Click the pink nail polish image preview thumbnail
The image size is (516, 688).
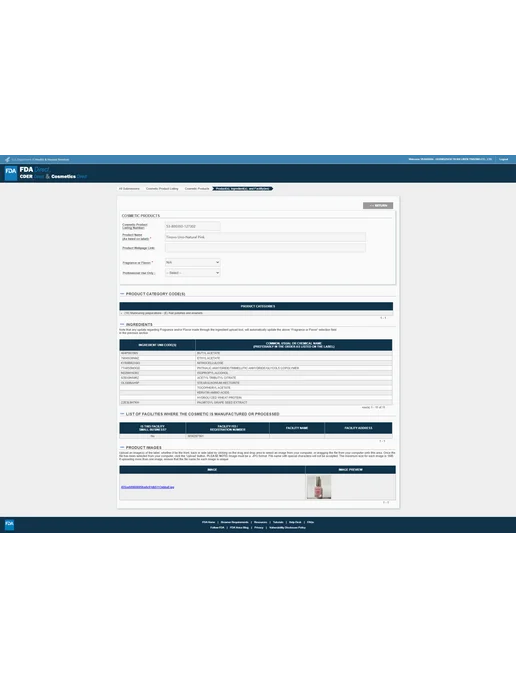point(319,487)
